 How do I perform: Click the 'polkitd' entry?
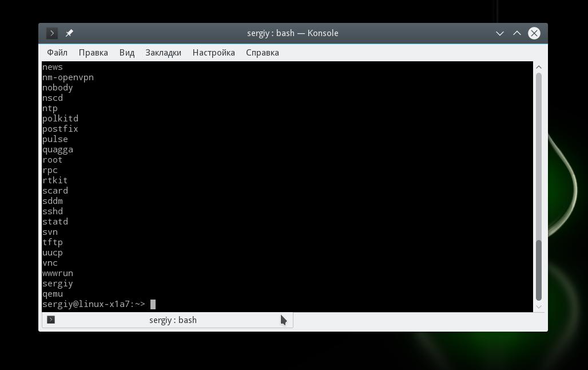[60, 119]
